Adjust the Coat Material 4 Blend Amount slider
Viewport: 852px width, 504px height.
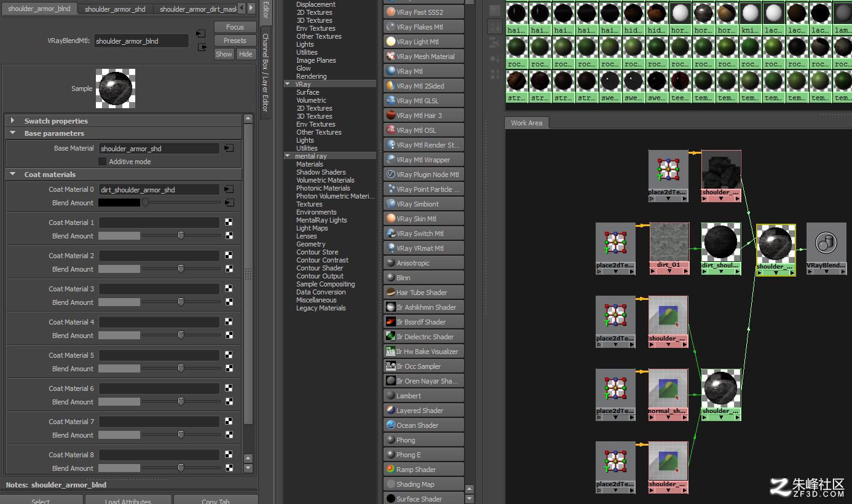182,336
